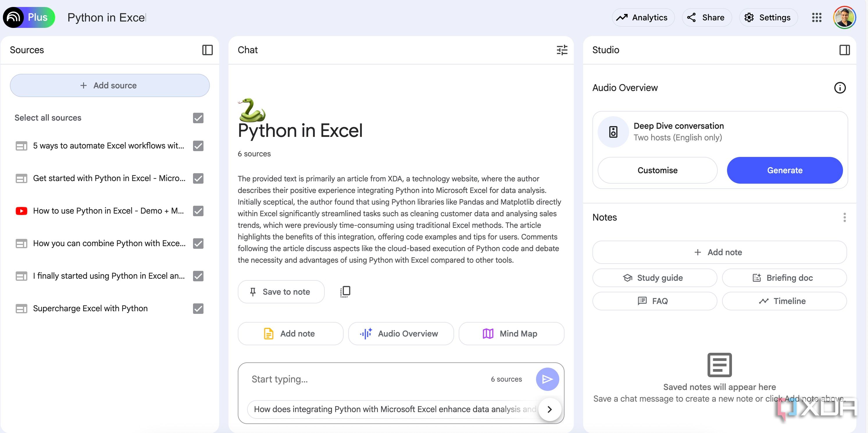
Task: Uncheck 'I finally started using Python' source
Action: click(x=198, y=276)
